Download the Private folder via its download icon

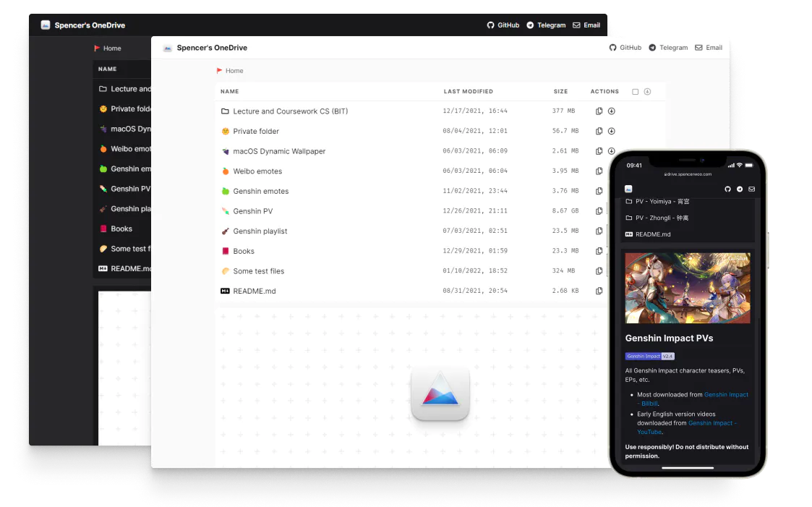[612, 131]
